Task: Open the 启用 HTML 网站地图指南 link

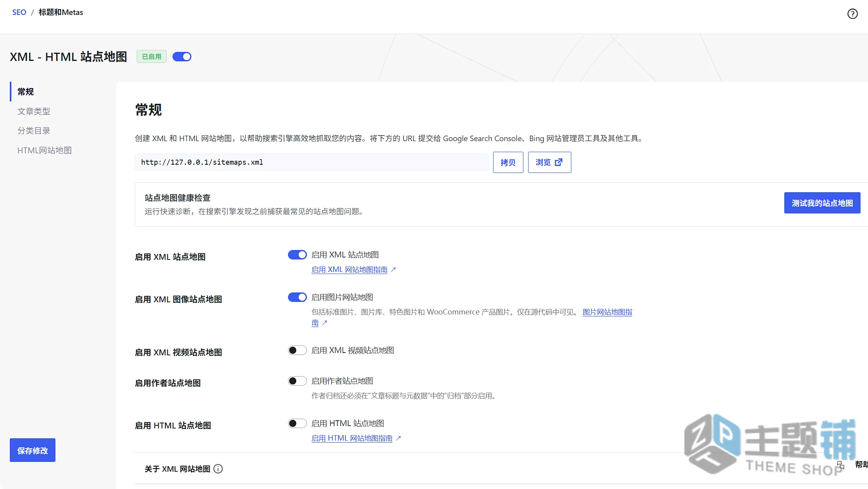Action: (x=352, y=438)
